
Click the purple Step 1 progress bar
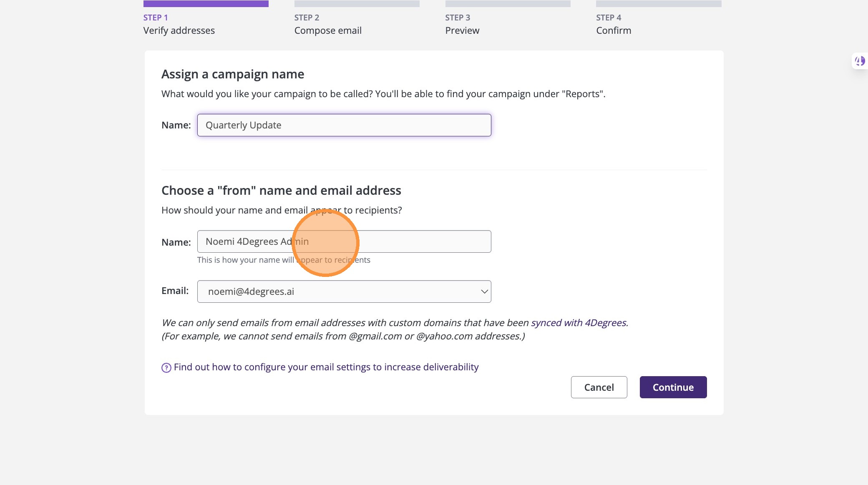point(206,4)
